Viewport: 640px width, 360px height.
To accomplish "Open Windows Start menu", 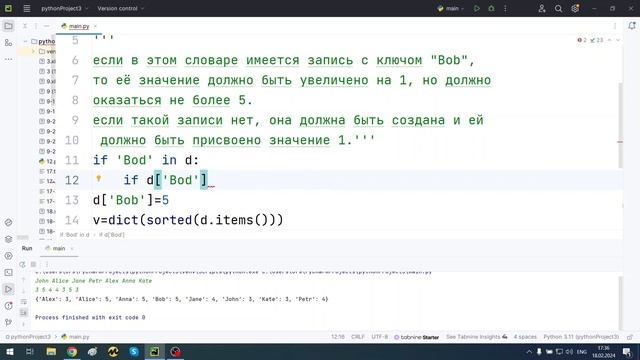I will pos(9,351).
